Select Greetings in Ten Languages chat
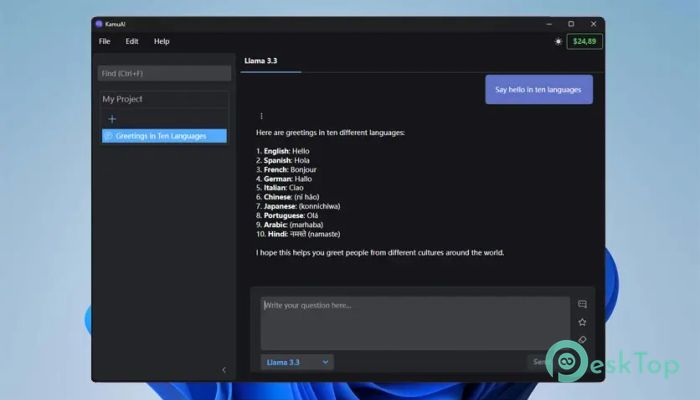The image size is (700, 400). 164,136
